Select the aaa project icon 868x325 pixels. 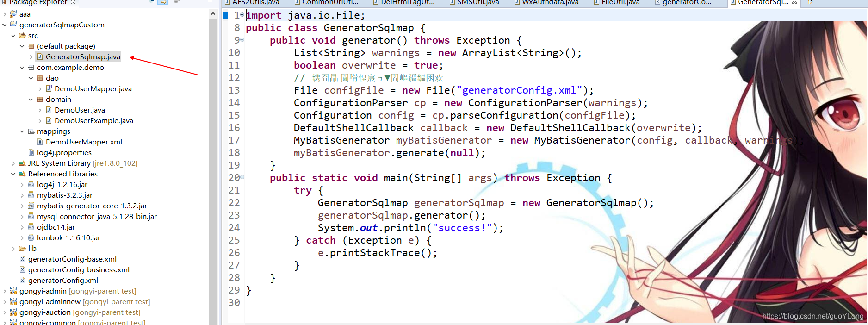[13, 14]
